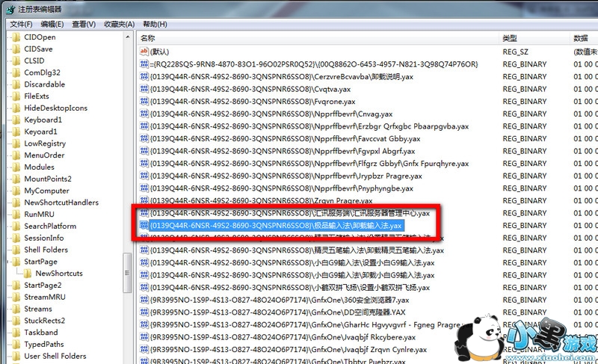This screenshot has height=364, width=598.
Task: Click binary icon of 极品输入法 entry
Action: pyautogui.click(x=144, y=225)
